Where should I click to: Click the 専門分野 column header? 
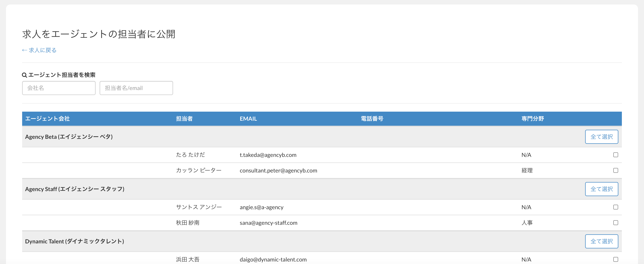pos(533,119)
